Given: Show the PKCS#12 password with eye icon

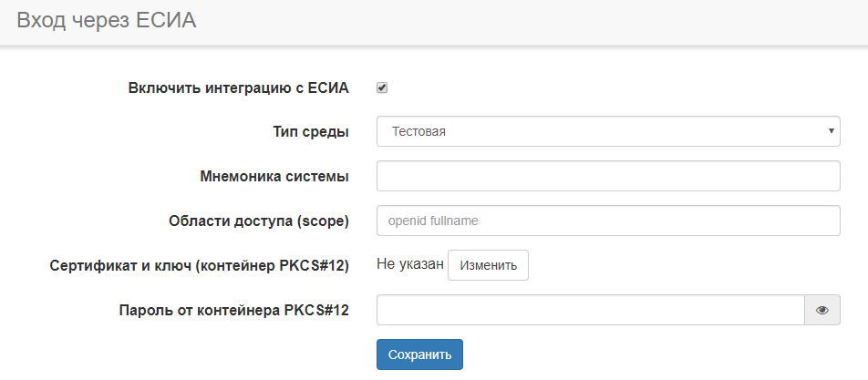Looking at the screenshot, I should tap(821, 310).
